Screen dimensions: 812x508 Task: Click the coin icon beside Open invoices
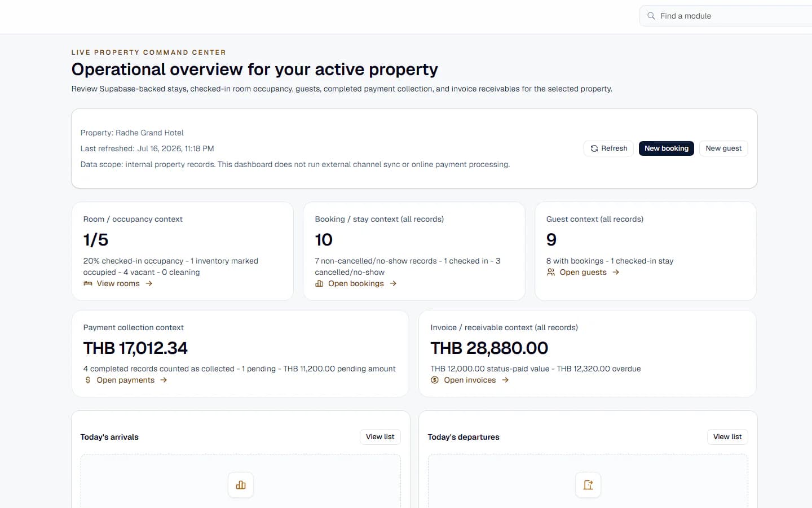coord(435,380)
